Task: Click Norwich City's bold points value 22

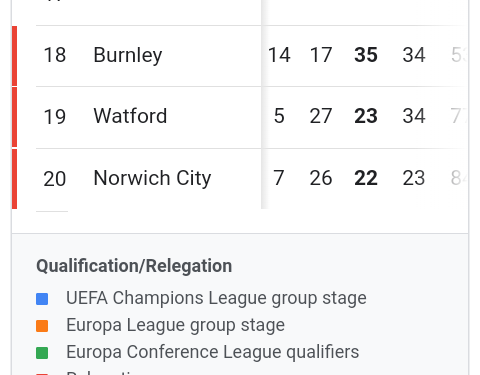Action: pyautogui.click(x=366, y=178)
